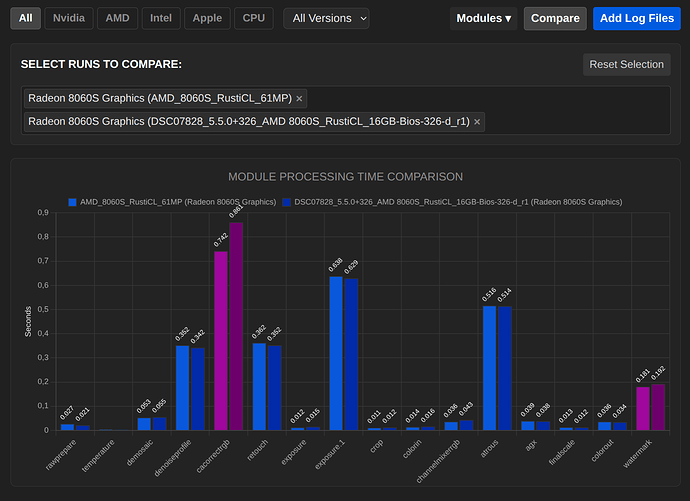Image resolution: width=690 pixels, height=501 pixels.
Task: Click the 0.342 denoiseprofile bar
Action: click(198, 389)
